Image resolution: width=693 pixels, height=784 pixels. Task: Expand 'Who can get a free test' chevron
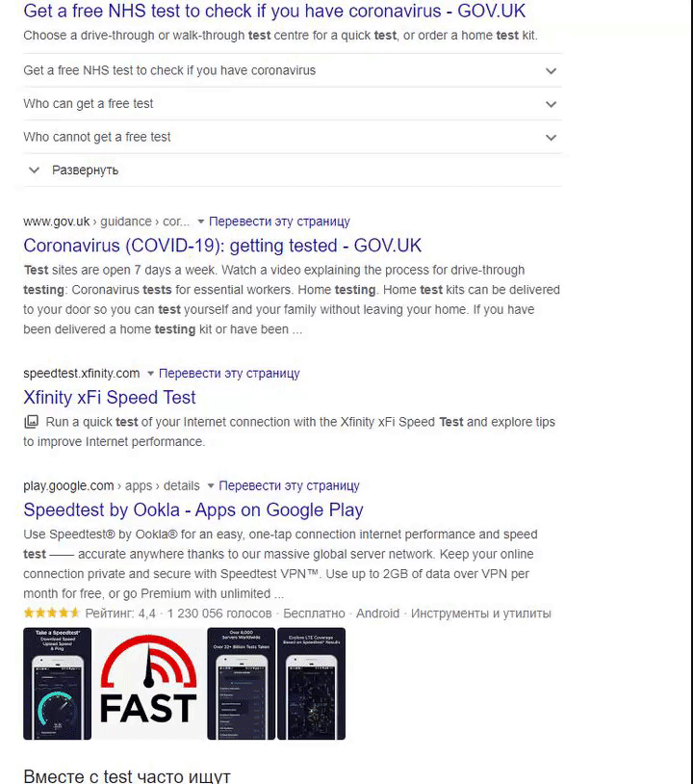click(x=551, y=104)
